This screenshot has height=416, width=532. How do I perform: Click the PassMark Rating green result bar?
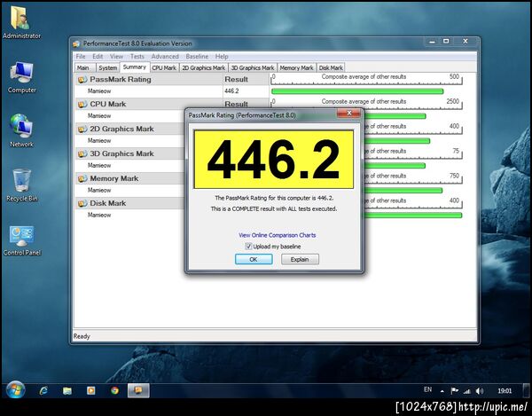[x=357, y=91]
